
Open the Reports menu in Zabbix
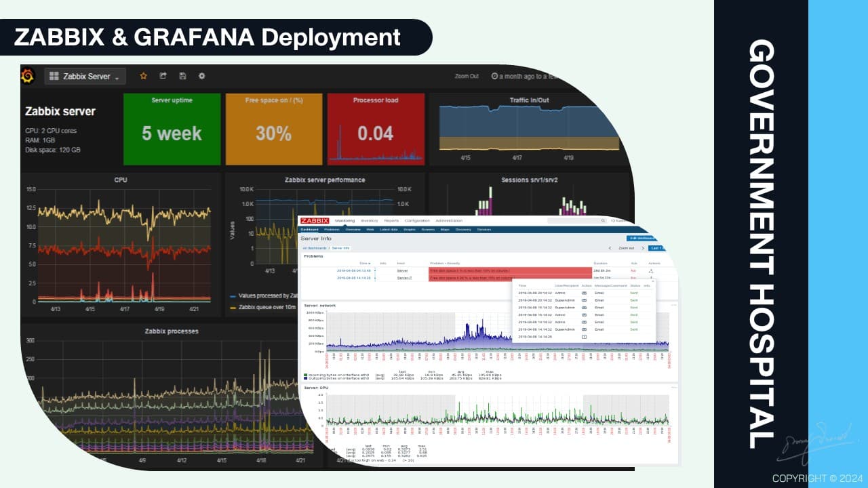(x=391, y=220)
